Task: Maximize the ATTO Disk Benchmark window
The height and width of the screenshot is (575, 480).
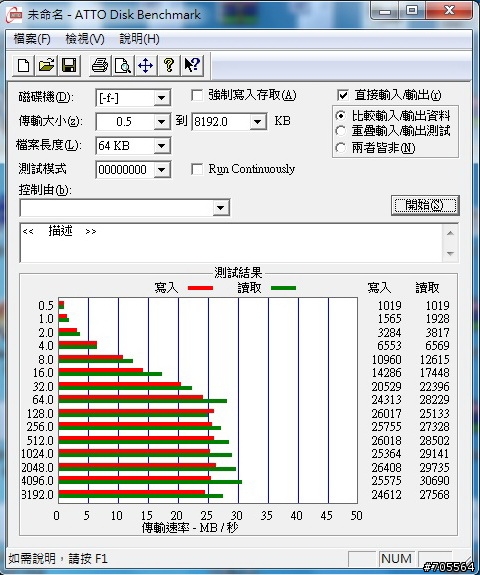Action: pyautogui.click(x=412, y=11)
